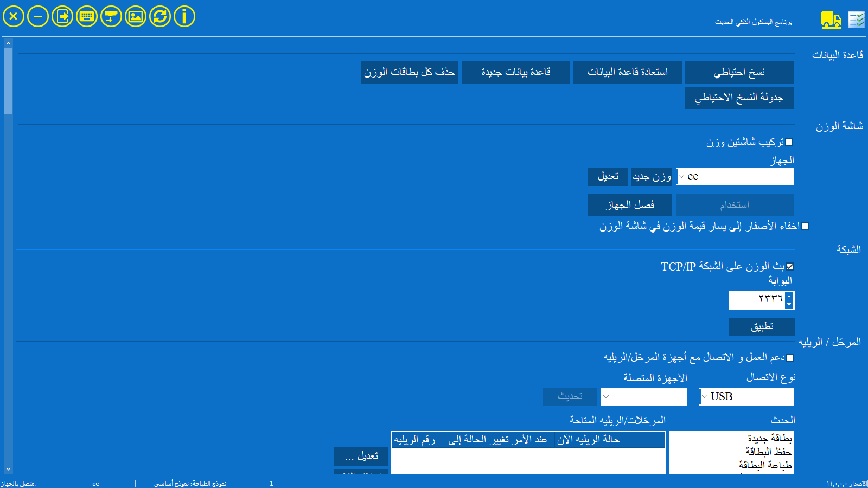Enable دعم العمل relay devices support checkbox
The image size is (868, 488).
point(790,358)
